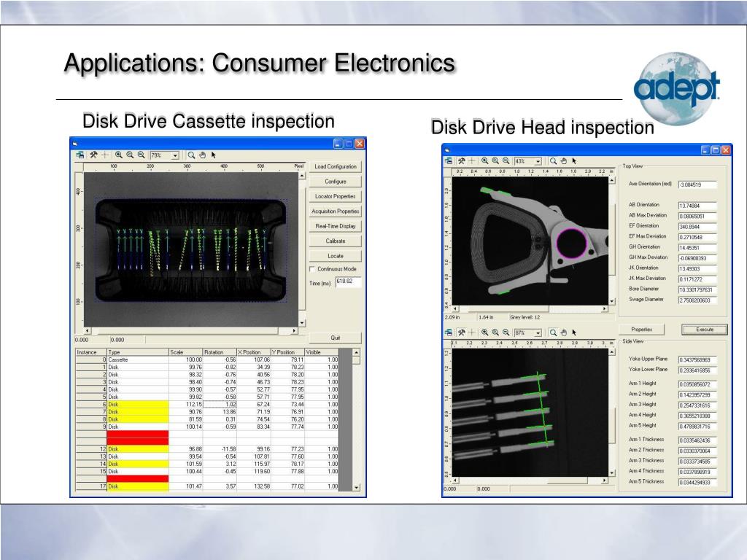The width and height of the screenshot is (747, 560).
Task: Zoom in using Side View toolbar
Action: click(x=484, y=332)
